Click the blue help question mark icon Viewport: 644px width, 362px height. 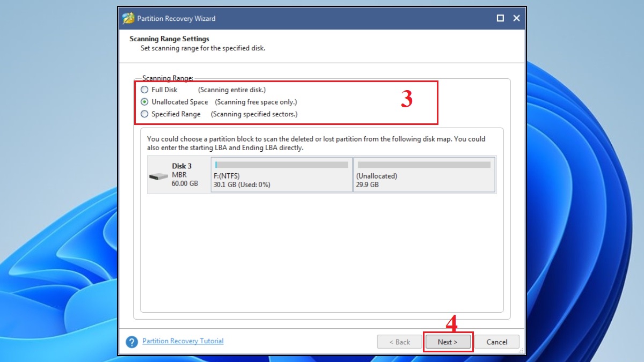click(131, 342)
